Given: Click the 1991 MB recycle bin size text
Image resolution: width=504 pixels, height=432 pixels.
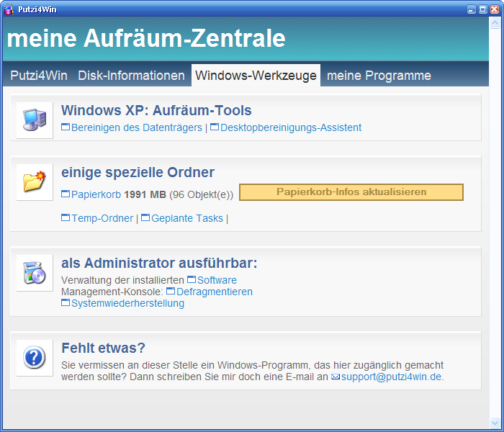Looking at the screenshot, I should tap(145, 194).
